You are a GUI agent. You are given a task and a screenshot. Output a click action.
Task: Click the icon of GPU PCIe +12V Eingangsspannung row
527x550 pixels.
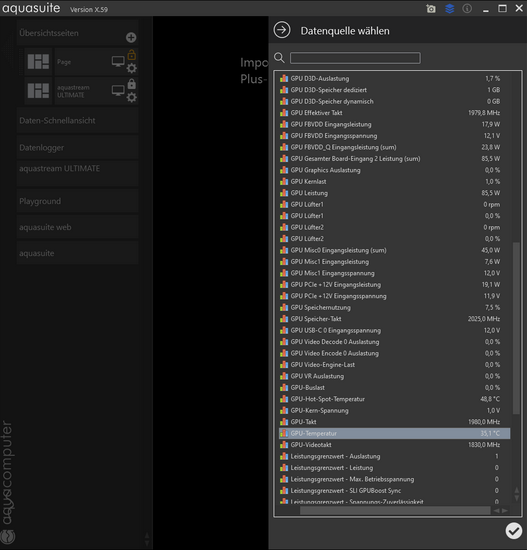[284, 296]
